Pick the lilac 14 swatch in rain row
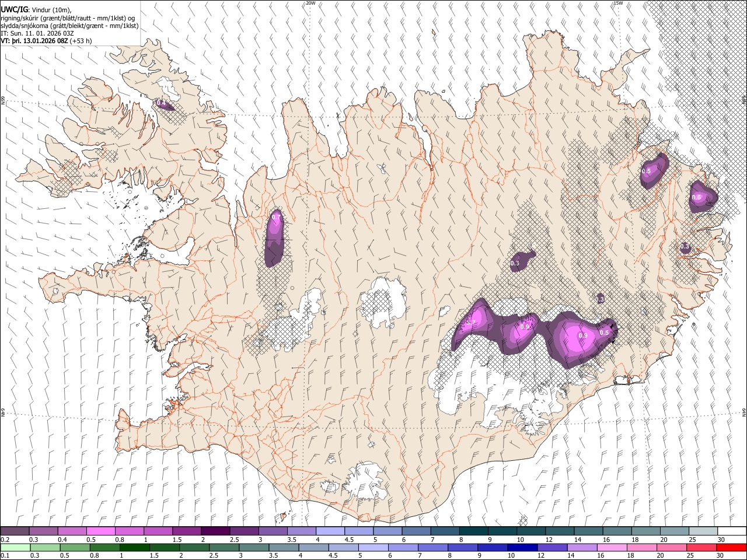 [x=582, y=547]
